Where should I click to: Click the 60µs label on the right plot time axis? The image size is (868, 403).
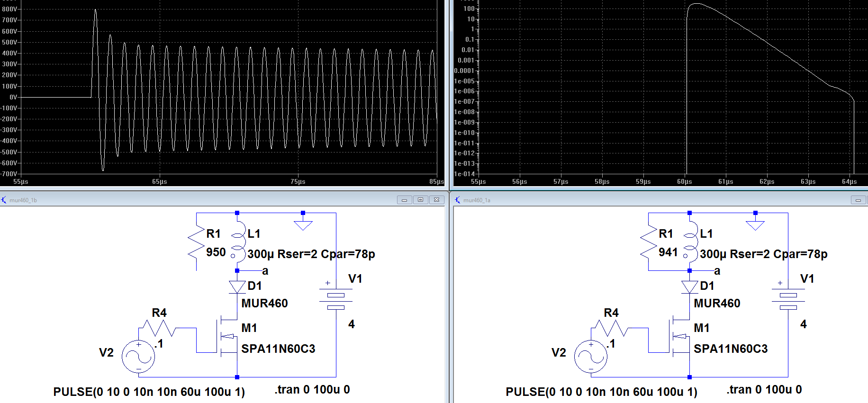coord(685,182)
